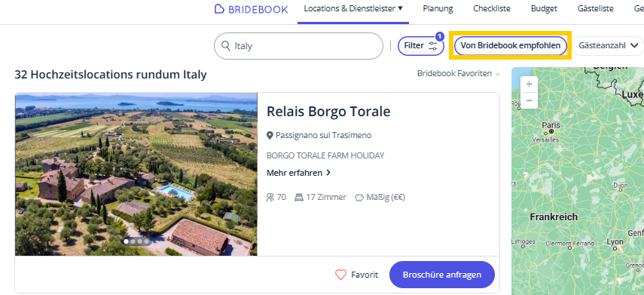Screen dimensions: 644x295
Task: Click the search magnifier icon
Action: click(225, 46)
